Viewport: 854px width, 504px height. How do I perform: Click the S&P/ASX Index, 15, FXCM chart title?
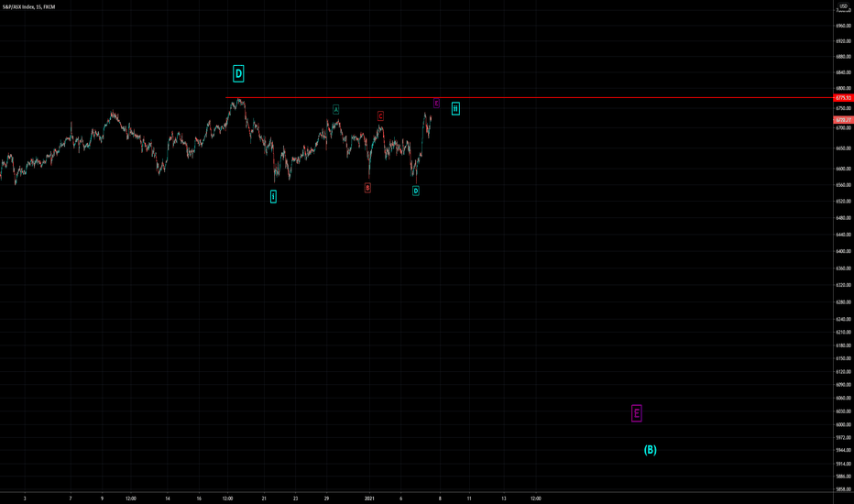point(28,7)
